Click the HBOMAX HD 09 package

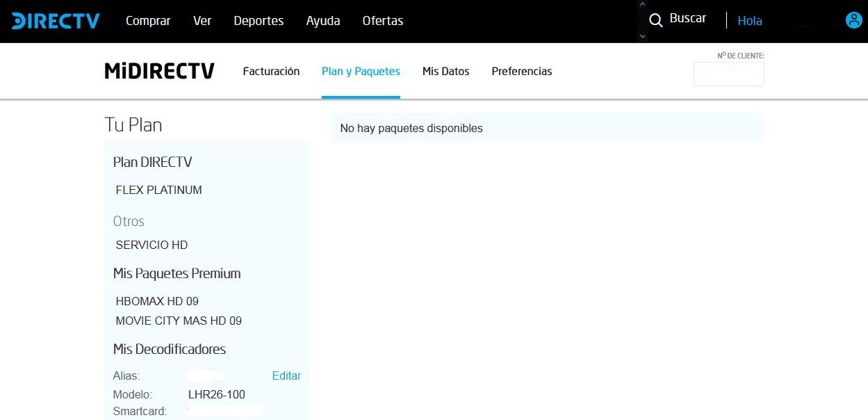click(157, 301)
